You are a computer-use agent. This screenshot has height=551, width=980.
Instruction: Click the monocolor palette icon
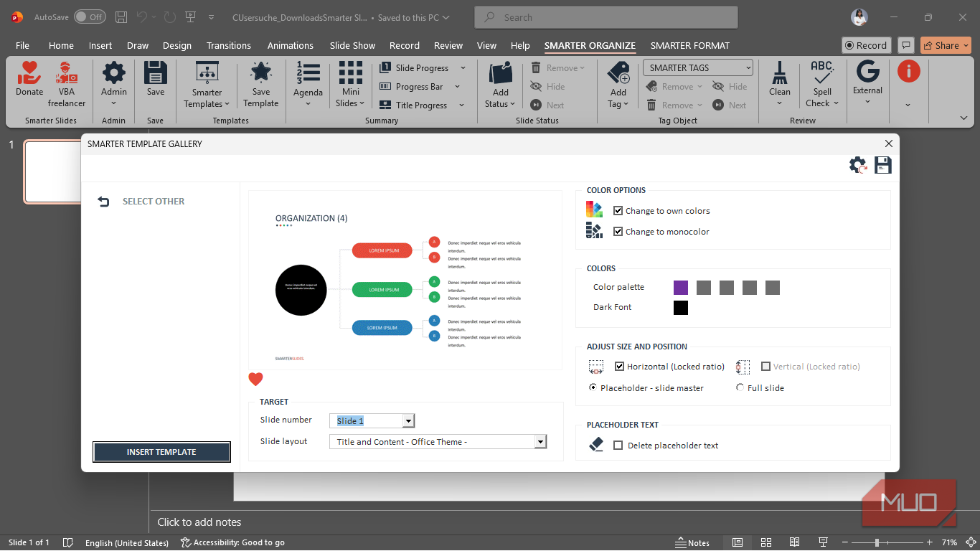coord(594,230)
